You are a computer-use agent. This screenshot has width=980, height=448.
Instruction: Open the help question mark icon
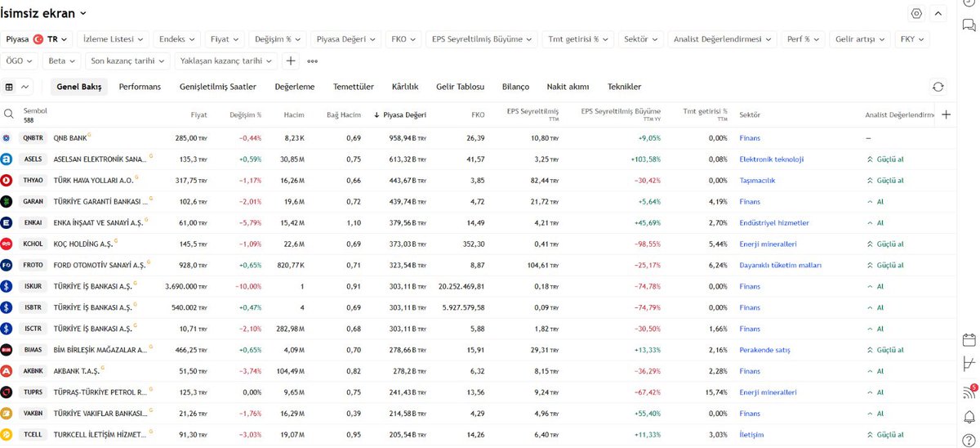click(x=969, y=441)
